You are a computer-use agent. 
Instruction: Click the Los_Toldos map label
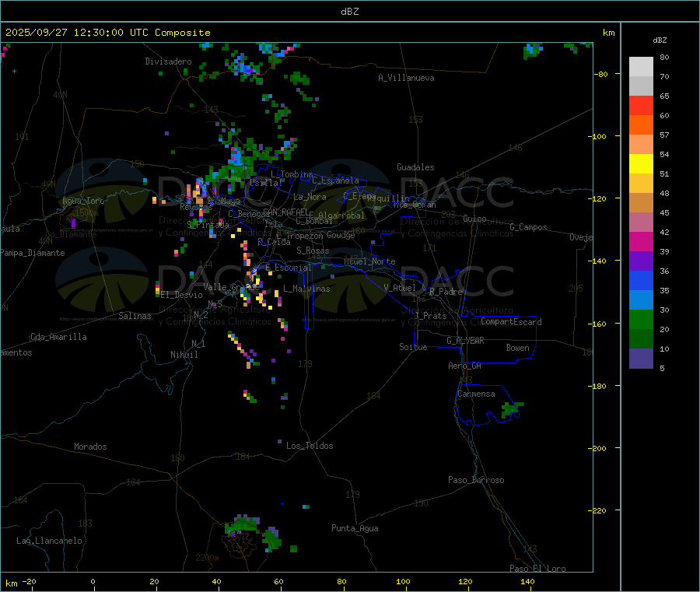(310, 446)
